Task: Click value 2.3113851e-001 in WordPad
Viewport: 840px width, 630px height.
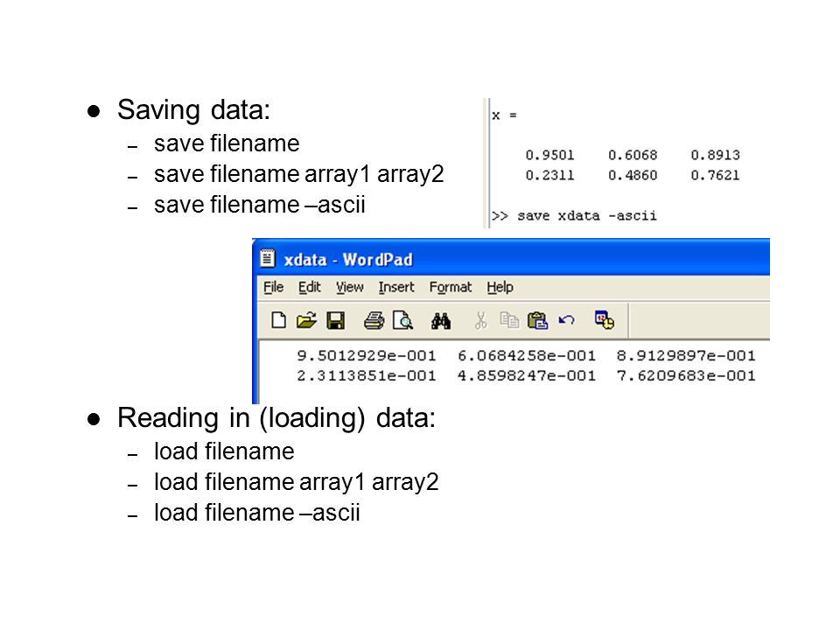Action: [x=367, y=376]
